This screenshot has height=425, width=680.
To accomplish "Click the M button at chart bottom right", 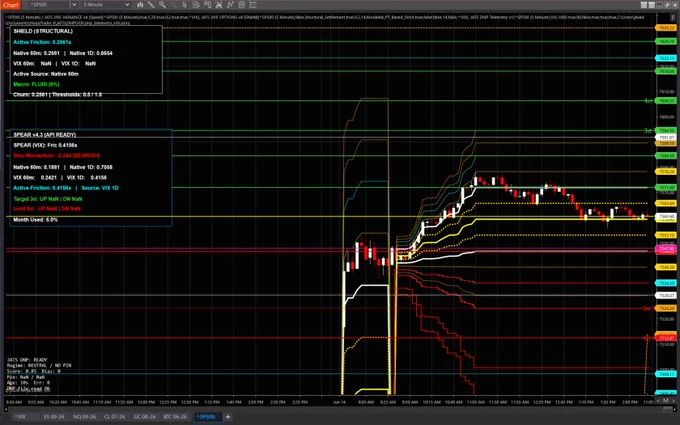I will 666,400.
